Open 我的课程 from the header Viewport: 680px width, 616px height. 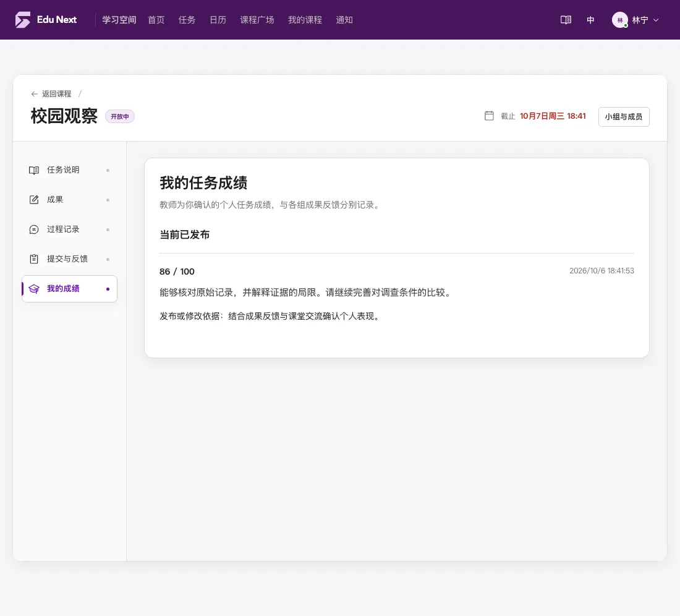coord(305,20)
